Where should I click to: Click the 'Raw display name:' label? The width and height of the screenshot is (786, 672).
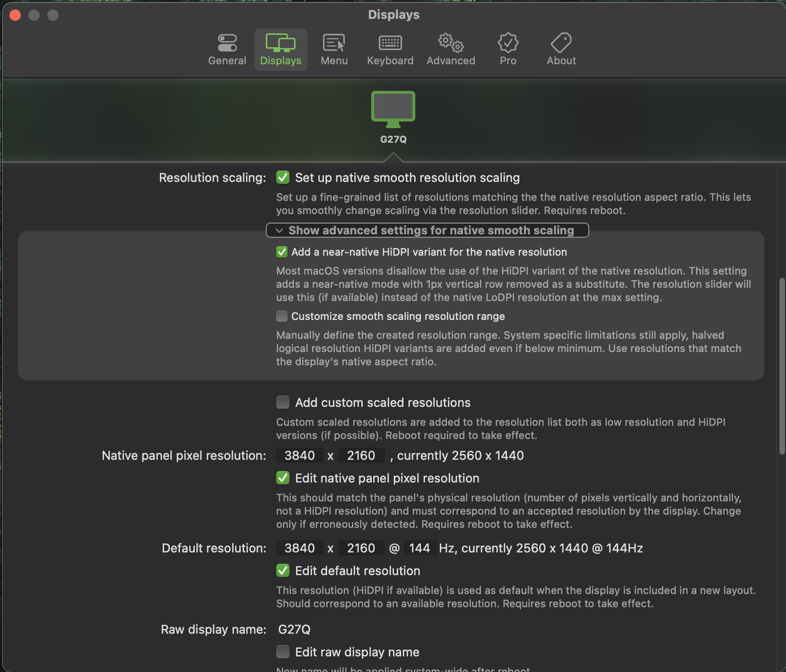(x=213, y=629)
